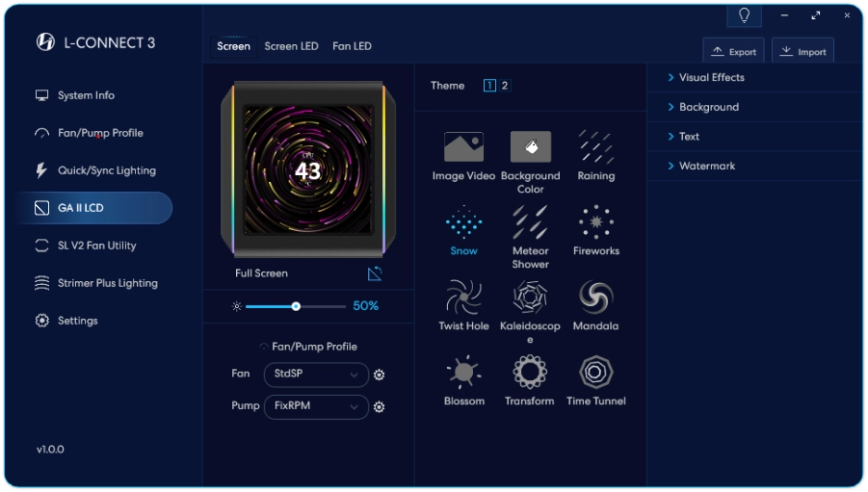
Task: Open the Fan StdSP dropdown
Action: click(x=316, y=375)
